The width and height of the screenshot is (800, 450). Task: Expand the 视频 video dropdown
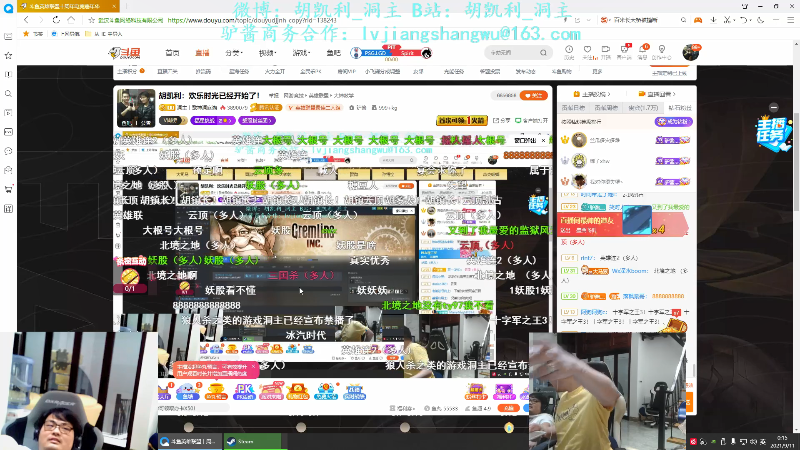point(267,53)
